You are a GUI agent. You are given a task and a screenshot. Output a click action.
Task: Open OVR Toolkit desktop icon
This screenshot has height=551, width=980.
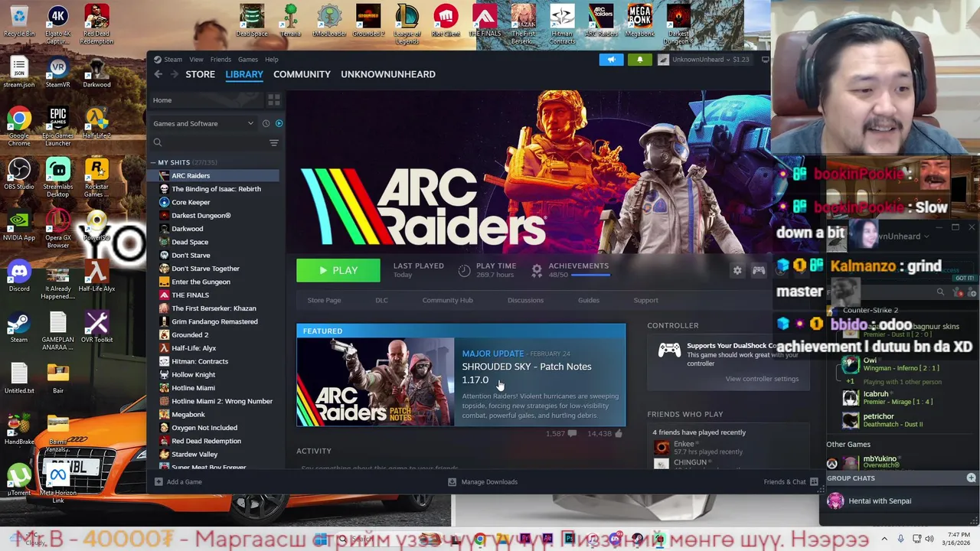(x=97, y=327)
